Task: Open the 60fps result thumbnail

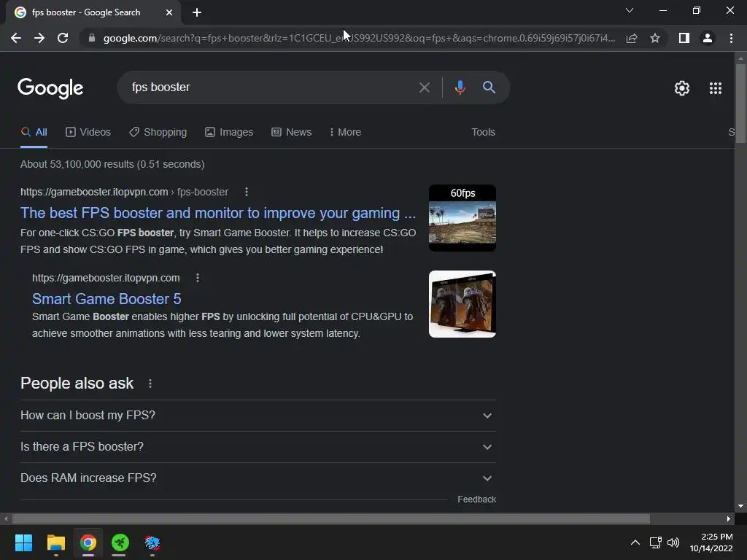Action: click(462, 217)
